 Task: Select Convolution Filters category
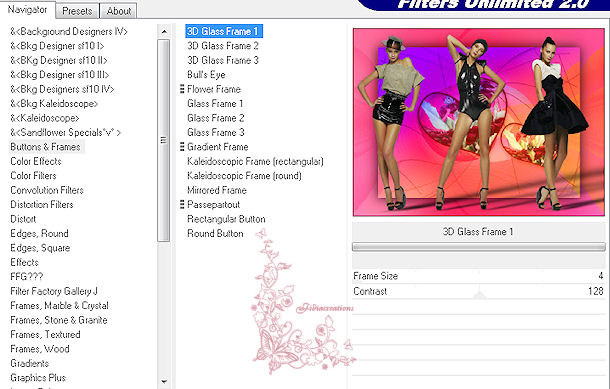click(47, 190)
